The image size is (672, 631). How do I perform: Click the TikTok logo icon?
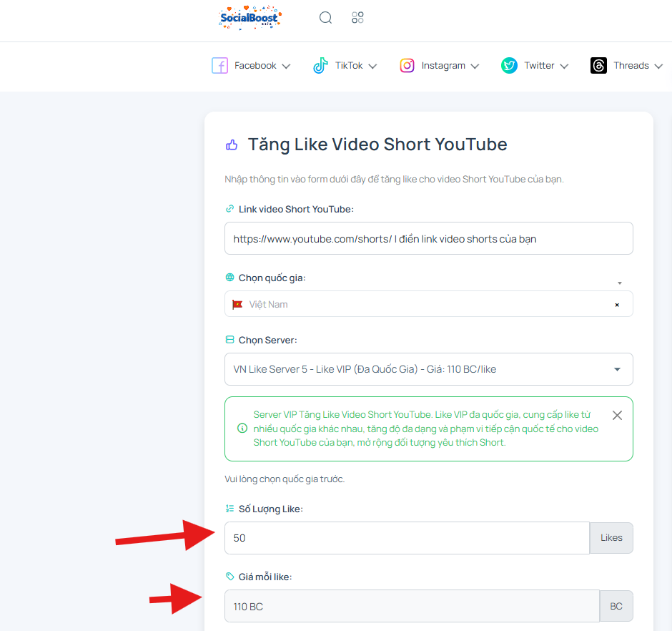[320, 66]
